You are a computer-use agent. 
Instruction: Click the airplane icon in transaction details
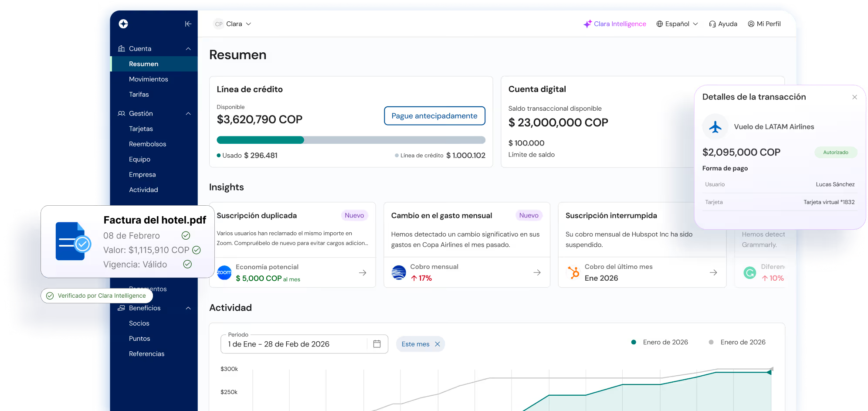[x=715, y=127]
